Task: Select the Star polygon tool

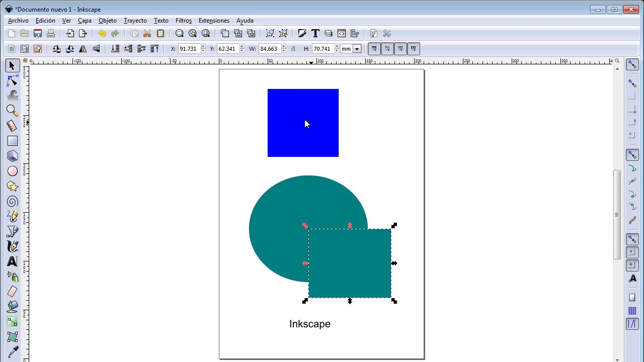Action: click(x=13, y=186)
